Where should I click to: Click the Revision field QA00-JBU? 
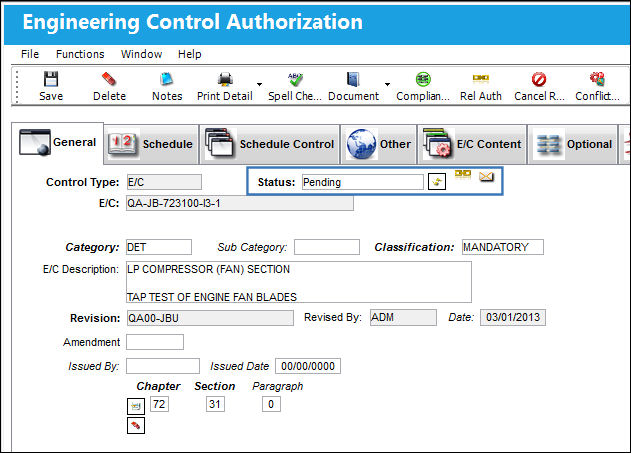[210, 318]
